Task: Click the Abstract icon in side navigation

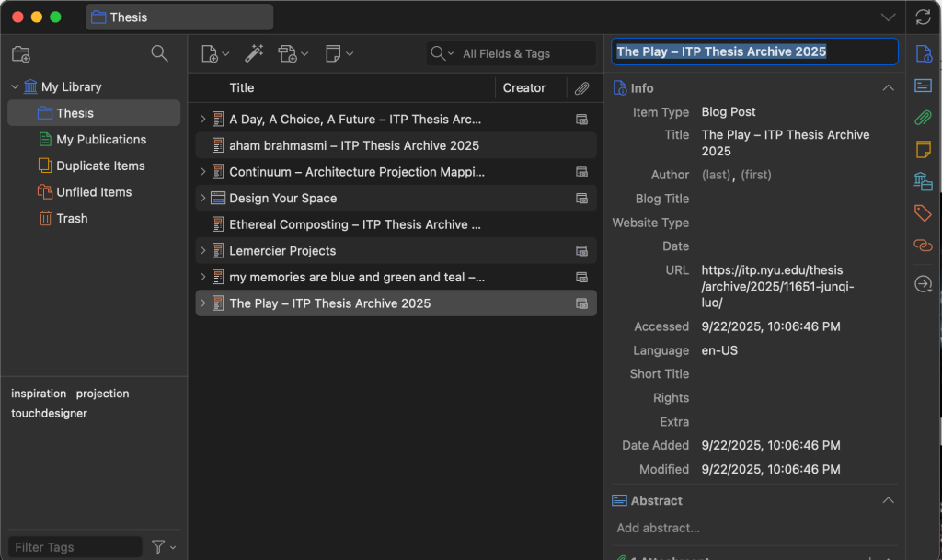Action: point(923,86)
